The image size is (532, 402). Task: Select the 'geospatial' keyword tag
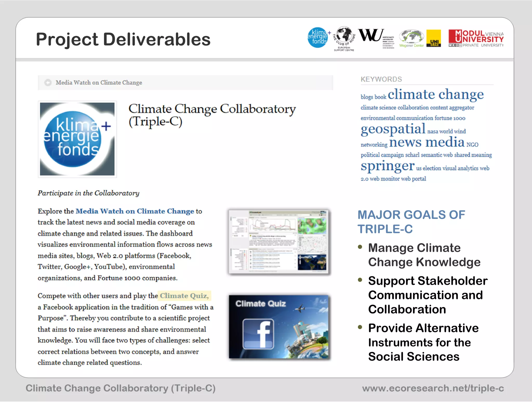click(393, 129)
